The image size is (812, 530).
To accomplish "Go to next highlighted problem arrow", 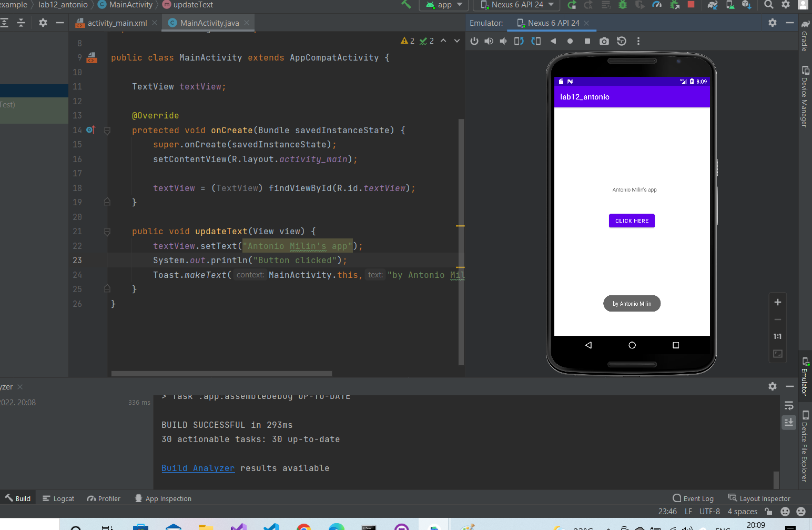I will tap(457, 41).
